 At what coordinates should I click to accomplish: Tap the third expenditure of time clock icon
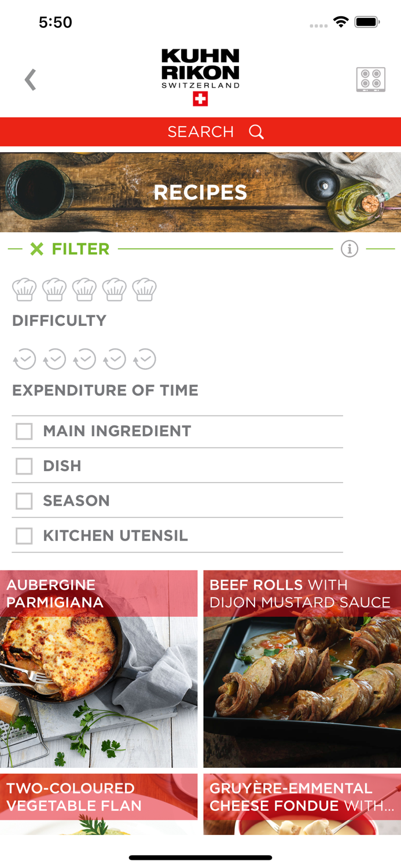84,359
